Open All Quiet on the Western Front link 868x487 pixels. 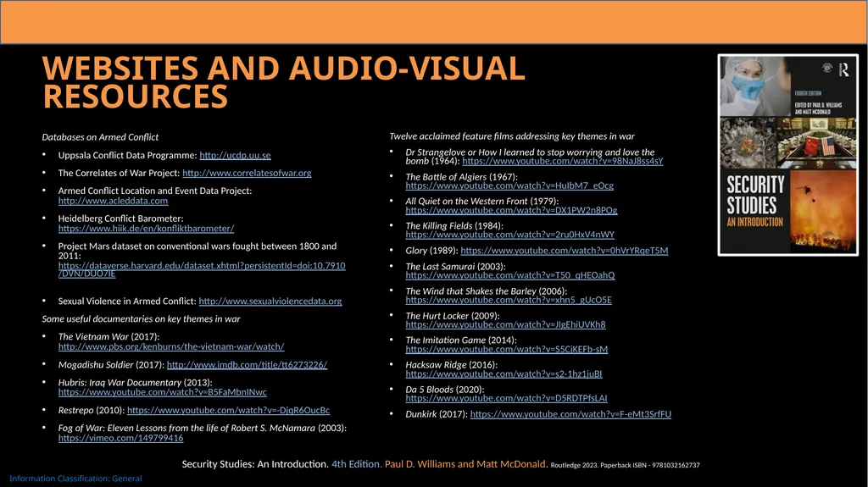pyautogui.click(x=511, y=210)
